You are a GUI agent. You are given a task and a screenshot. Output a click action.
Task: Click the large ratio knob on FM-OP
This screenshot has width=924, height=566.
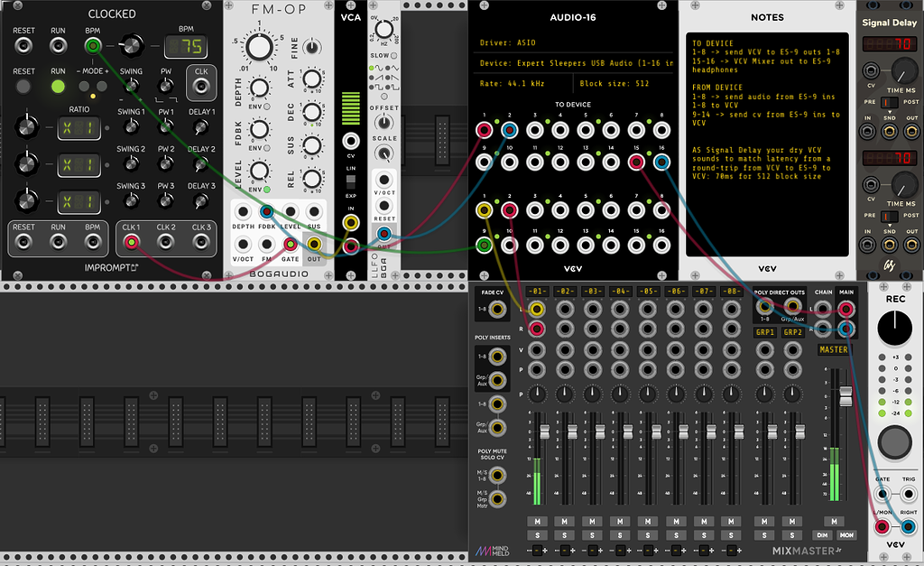259,47
